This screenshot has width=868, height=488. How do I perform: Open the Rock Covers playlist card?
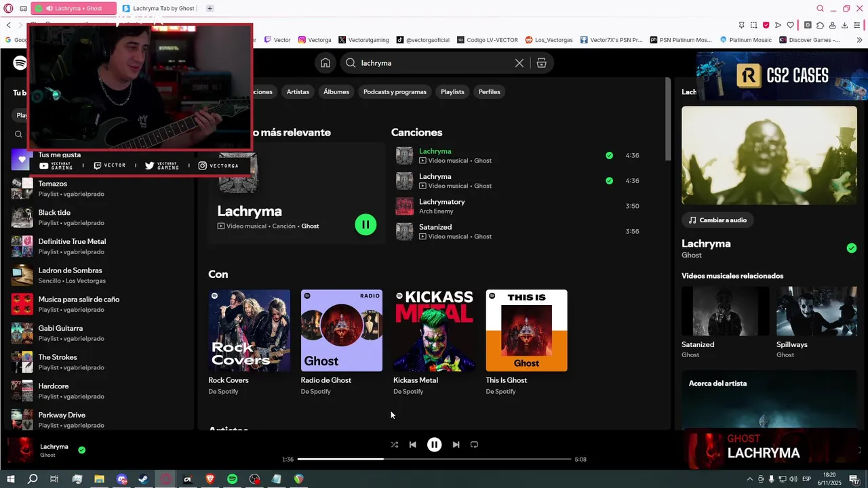(249, 343)
